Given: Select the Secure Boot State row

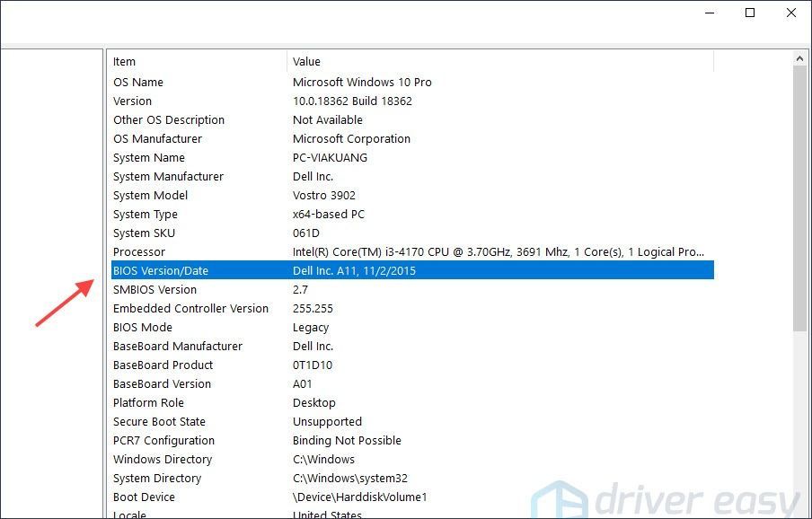Looking at the screenshot, I should pyautogui.click(x=412, y=422).
